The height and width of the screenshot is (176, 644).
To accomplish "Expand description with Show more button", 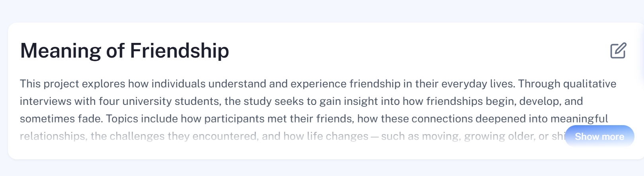I will pos(599,136).
